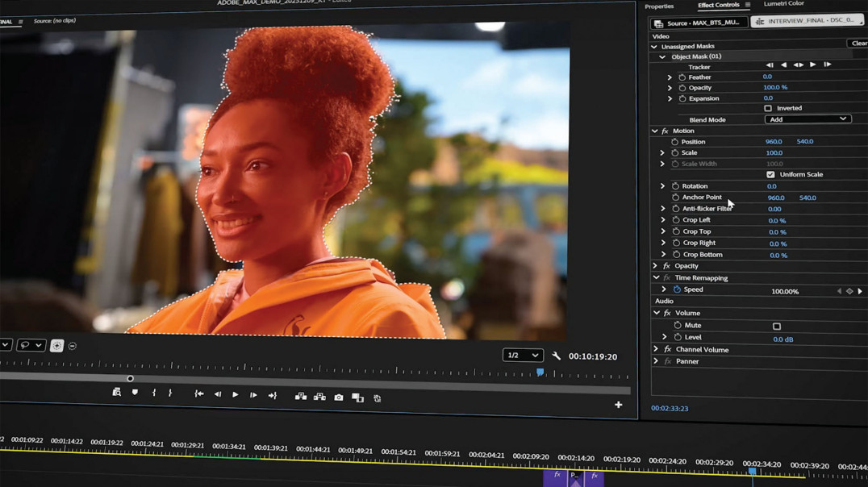This screenshot has width=868, height=487.
Task: Select the INTERVIEW_FINAL sequence clip button
Action: pos(807,22)
